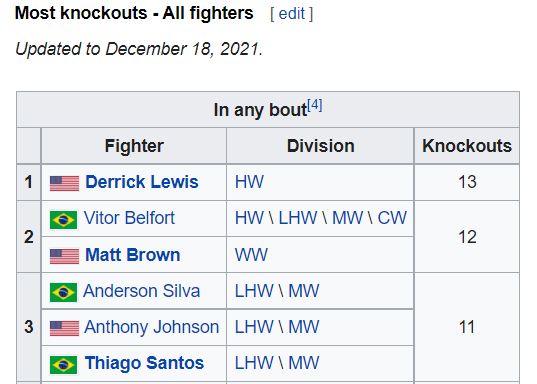
Task: Click the Brazil flag beside Anderson Silva
Action: [63, 292]
